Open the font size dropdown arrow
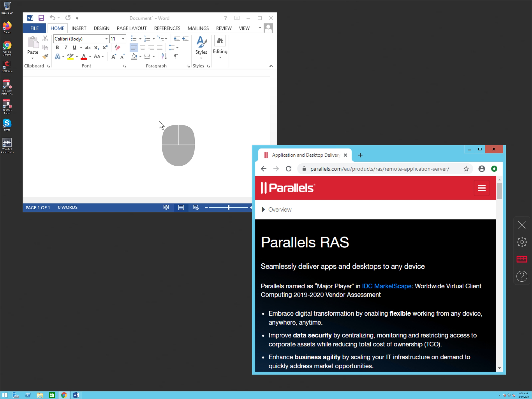This screenshot has height=399, width=532. click(x=123, y=39)
